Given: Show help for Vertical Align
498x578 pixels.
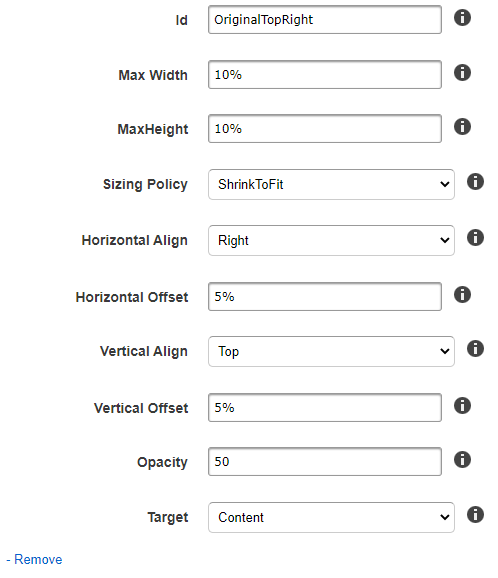Looking at the screenshot, I should (x=475, y=349).
